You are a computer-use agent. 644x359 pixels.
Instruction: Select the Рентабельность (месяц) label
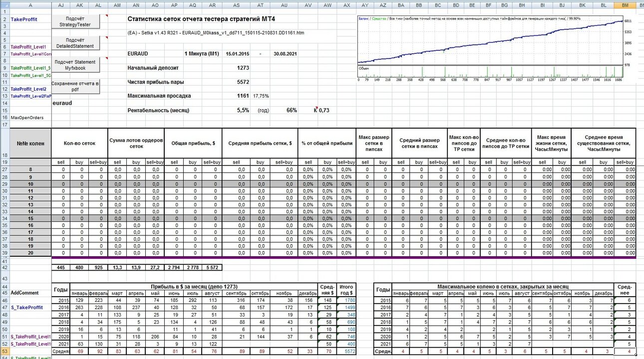(158, 110)
